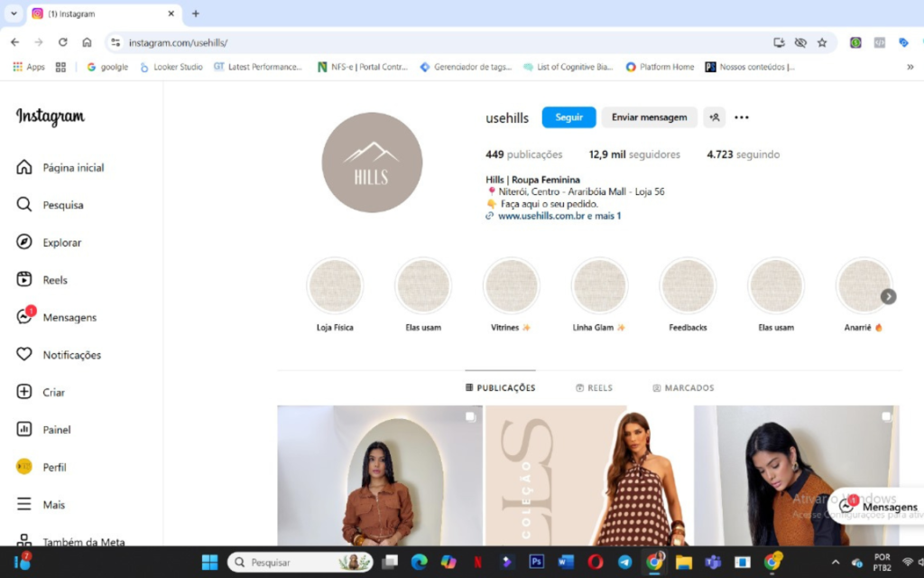The image size is (924, 578).
Task: Switch to the MARCADOS tab
Action: [x=683, y=387]
